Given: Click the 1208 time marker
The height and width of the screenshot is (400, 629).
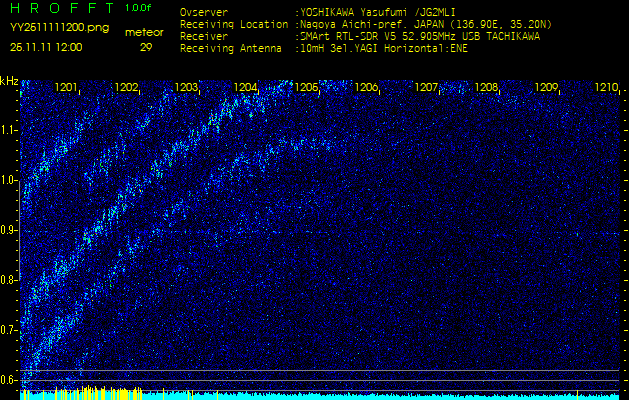Looking at the screenshot, I should pyautogui.click(x=486, y=88).
